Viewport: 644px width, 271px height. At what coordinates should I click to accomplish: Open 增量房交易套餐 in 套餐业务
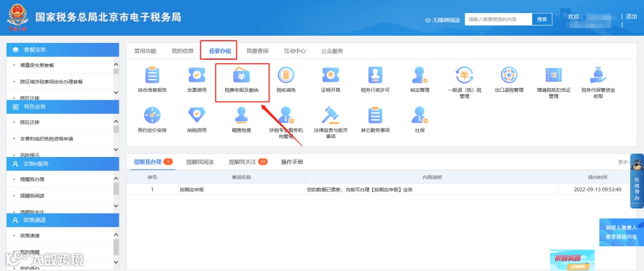click(37, 65)
